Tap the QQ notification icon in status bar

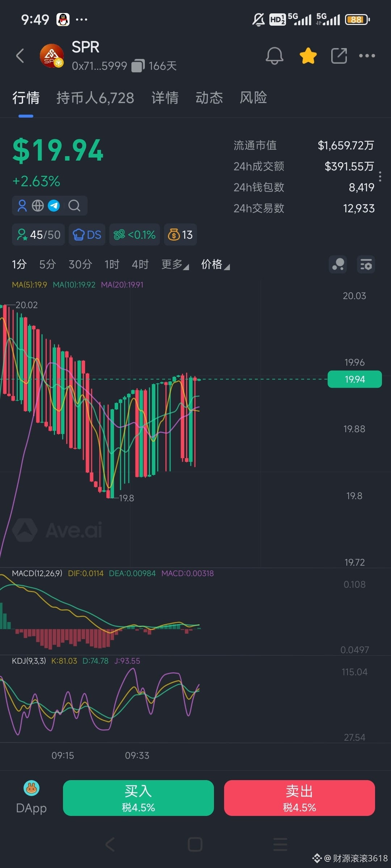coord(63,19)
